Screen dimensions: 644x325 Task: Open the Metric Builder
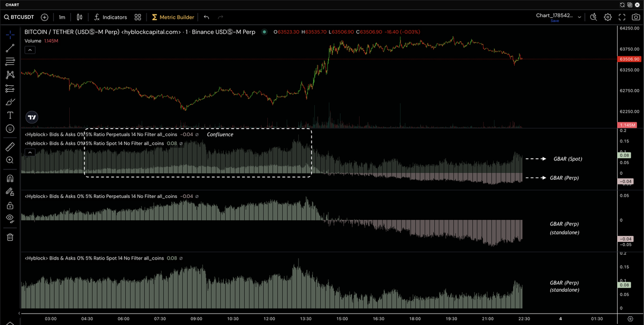(x=173, y=17)
